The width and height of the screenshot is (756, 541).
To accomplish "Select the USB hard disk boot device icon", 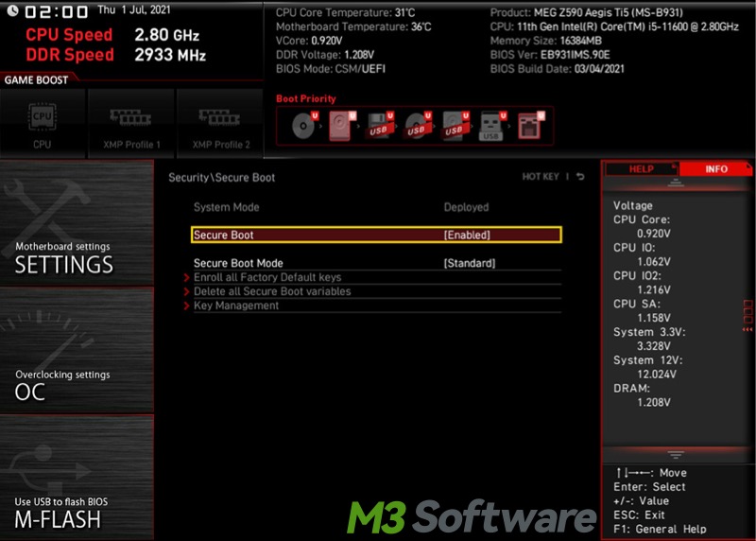I will [455, 126].
